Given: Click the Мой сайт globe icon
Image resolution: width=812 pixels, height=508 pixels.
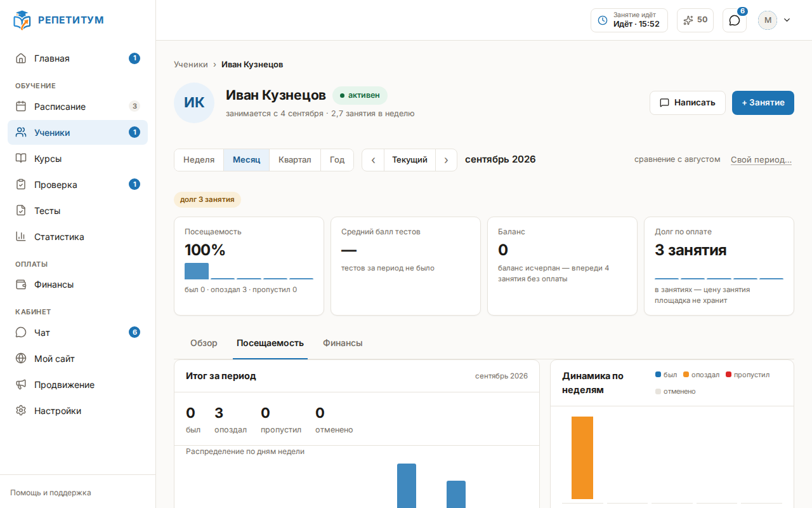Looking at the screenshot, I should point(21,359).
